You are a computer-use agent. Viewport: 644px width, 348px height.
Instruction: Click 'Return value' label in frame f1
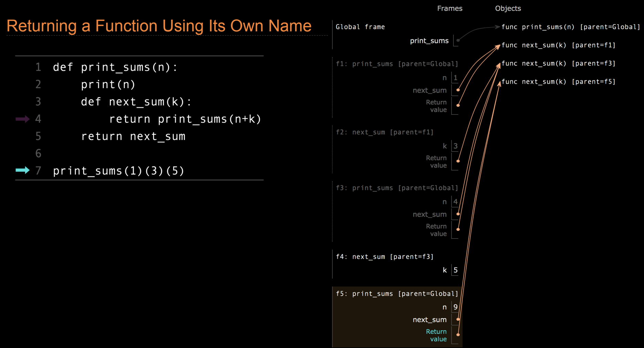pyautogui.click(x=436, y=106)
